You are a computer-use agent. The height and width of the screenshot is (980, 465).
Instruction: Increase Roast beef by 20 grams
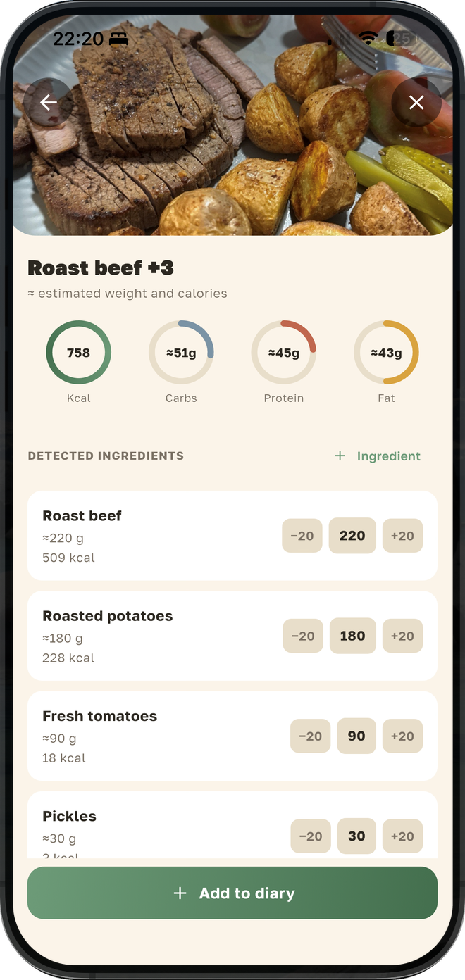click(x=402, y=536)
